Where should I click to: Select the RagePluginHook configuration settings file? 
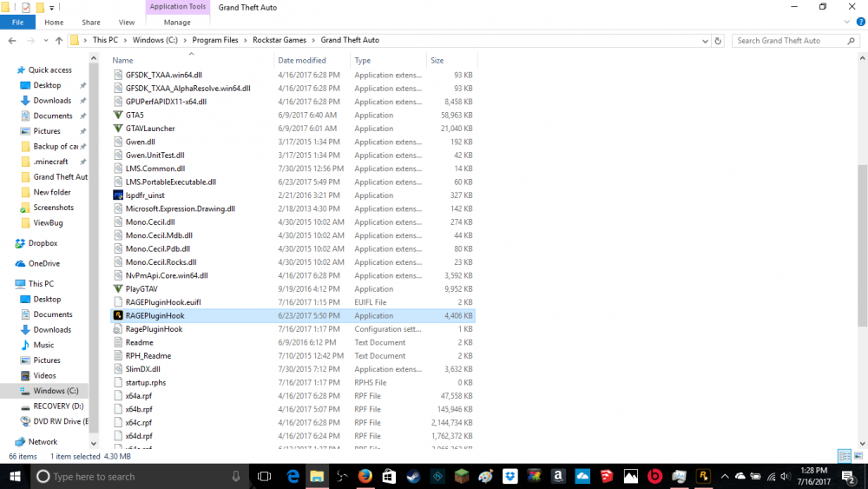pyautogui.click(x=154, y=329)
